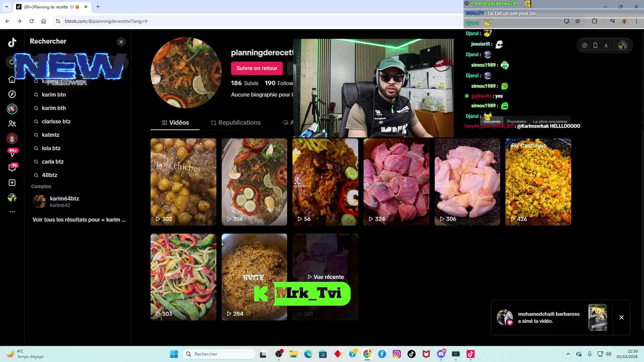
Task: Open the 'SUITE' rice video with 284 views
Action: point(254,277)
